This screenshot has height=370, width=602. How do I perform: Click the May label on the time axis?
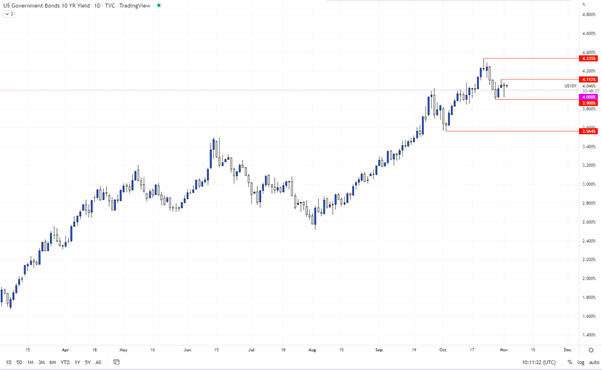[x=123, y=350]
